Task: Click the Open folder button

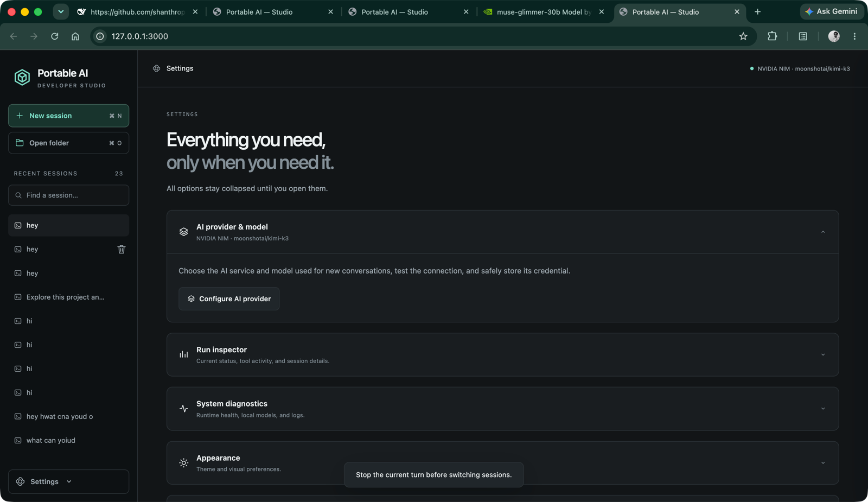Action: click(x=68, y=143)
